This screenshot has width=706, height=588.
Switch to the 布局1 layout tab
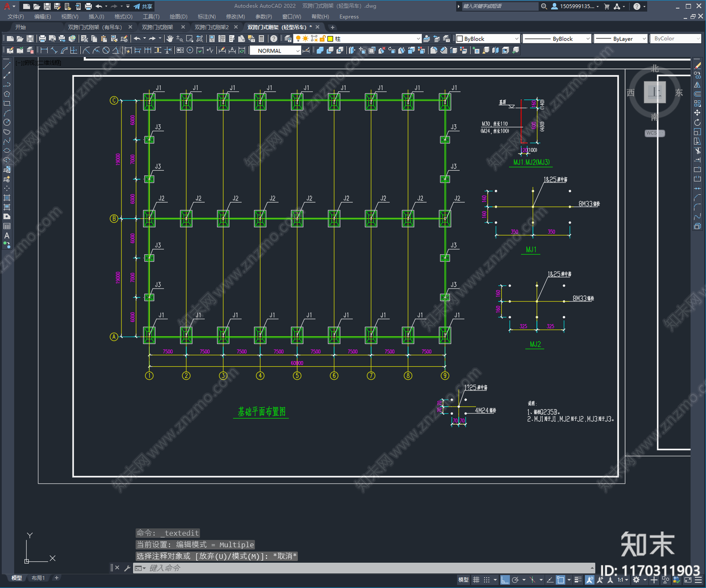tap(38, 578)
